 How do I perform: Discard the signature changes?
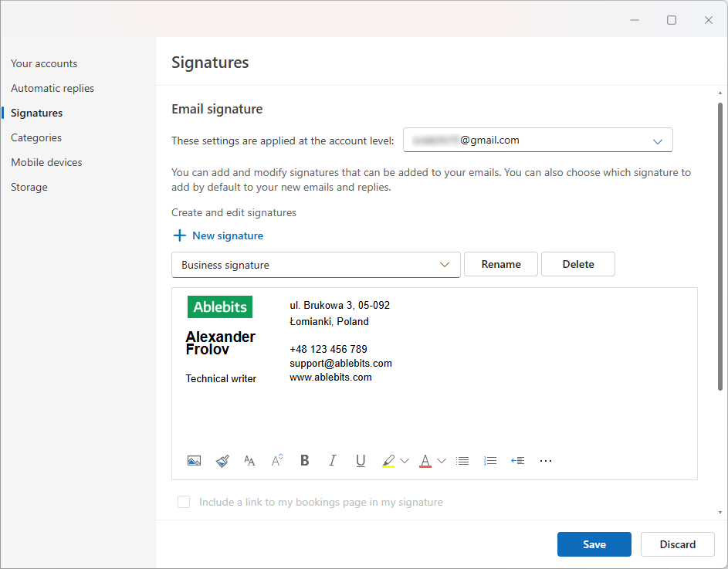coord(677,544)
